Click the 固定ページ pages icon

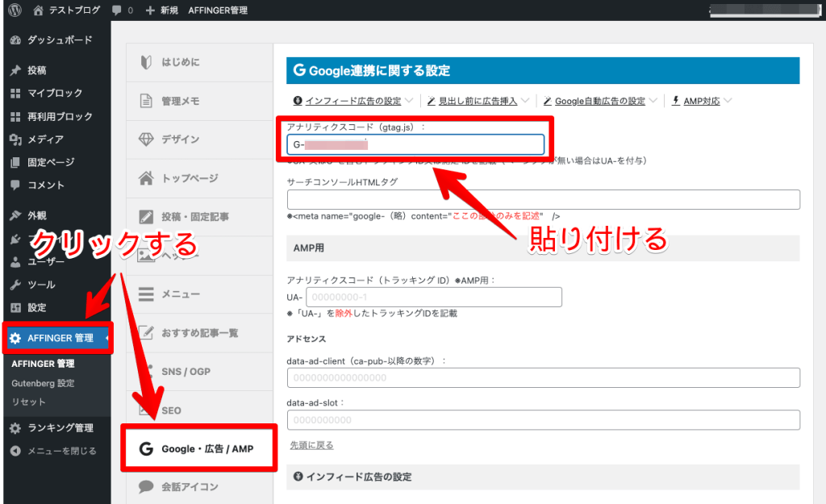[x=15, y=162]
